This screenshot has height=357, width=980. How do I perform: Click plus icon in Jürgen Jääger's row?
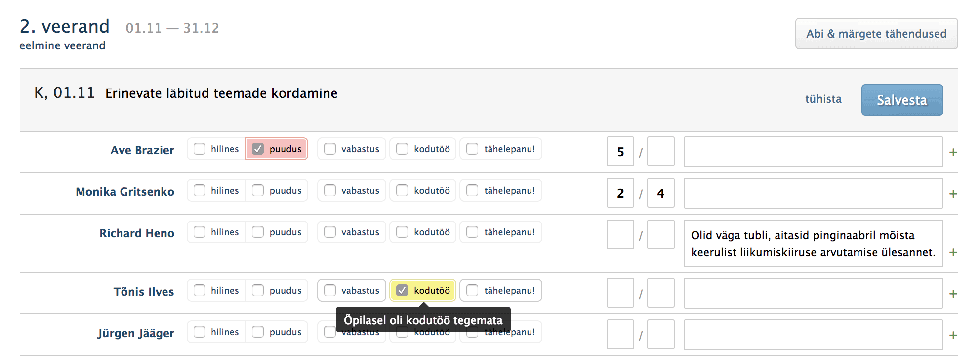(953, 335)
